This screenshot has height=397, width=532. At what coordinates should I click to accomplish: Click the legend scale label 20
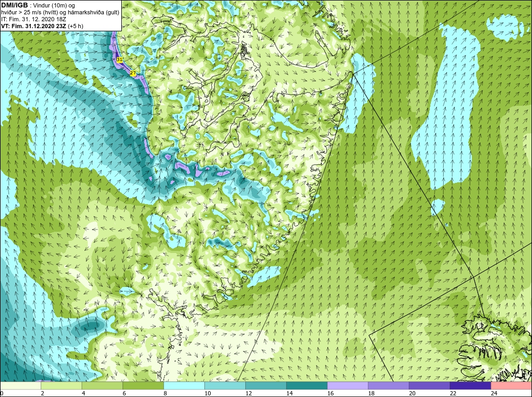point(412,393)
